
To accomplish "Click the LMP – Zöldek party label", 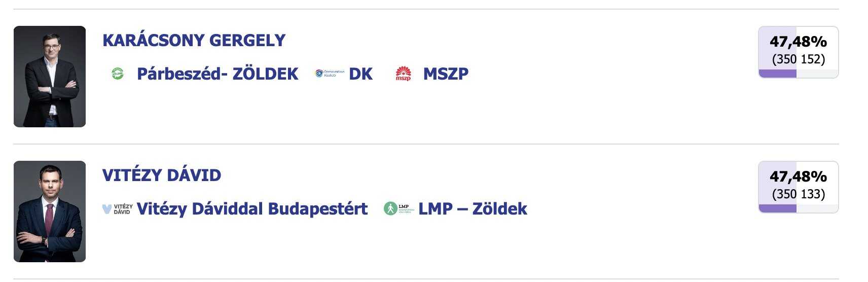I will click(473, 208).
